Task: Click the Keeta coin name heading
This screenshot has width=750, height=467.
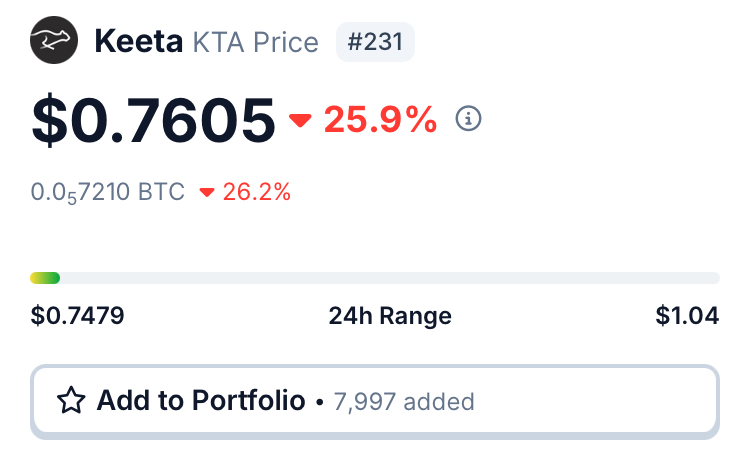Action: 139,42
